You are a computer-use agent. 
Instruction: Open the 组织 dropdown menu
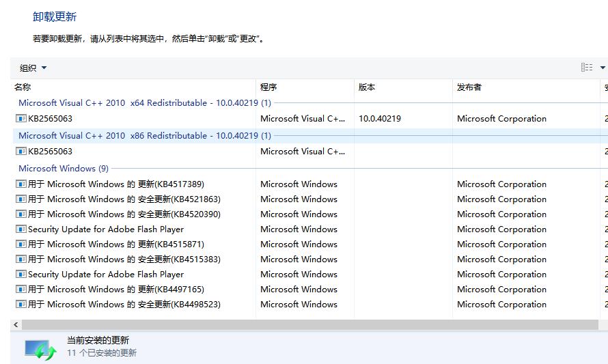coord(33,68)
